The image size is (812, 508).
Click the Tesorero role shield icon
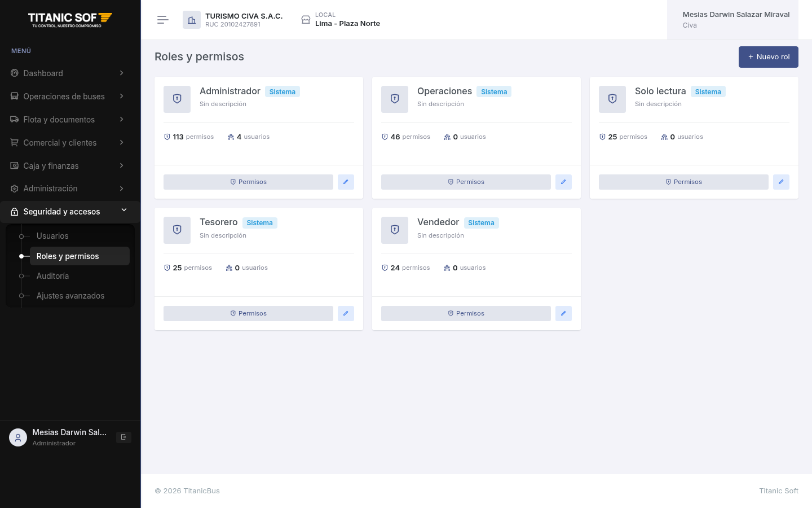(x=177, y=230)
